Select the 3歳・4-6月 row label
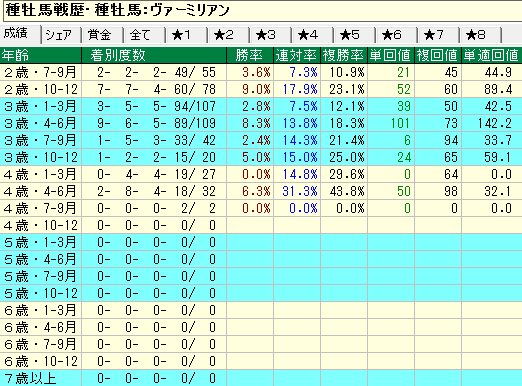Screen dimensions: 522x386 [41, 123]
